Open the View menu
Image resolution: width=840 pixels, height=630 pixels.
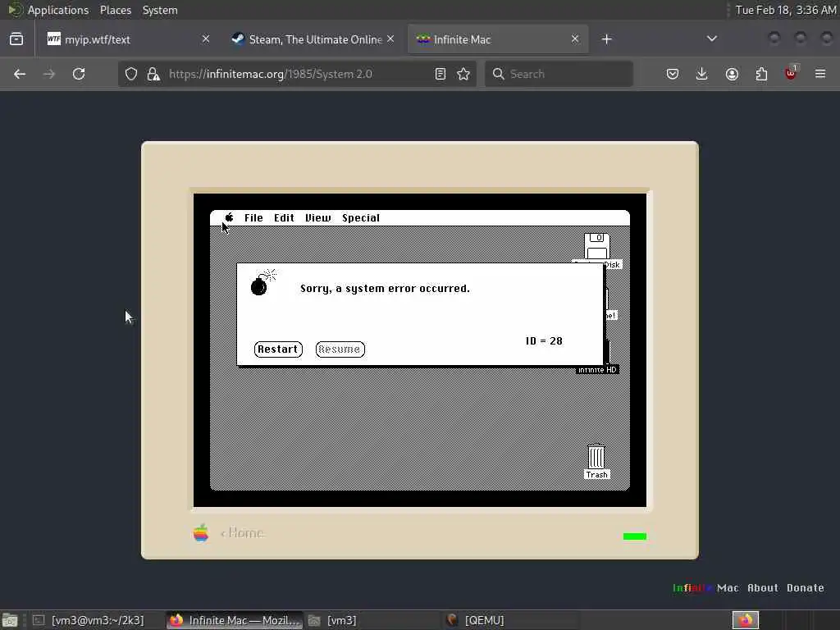point(317,218)
